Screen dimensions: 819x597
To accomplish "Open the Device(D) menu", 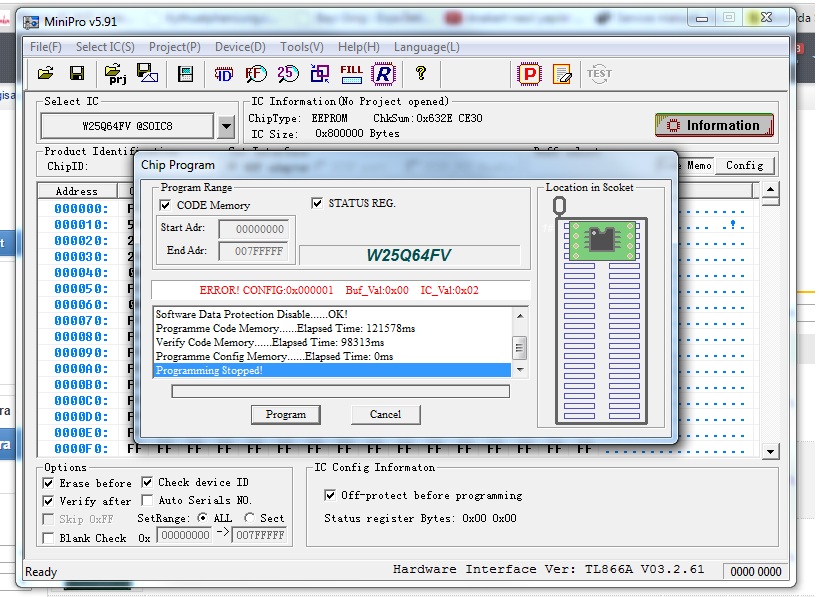I will pyautogui.click(x=240, y=47).
